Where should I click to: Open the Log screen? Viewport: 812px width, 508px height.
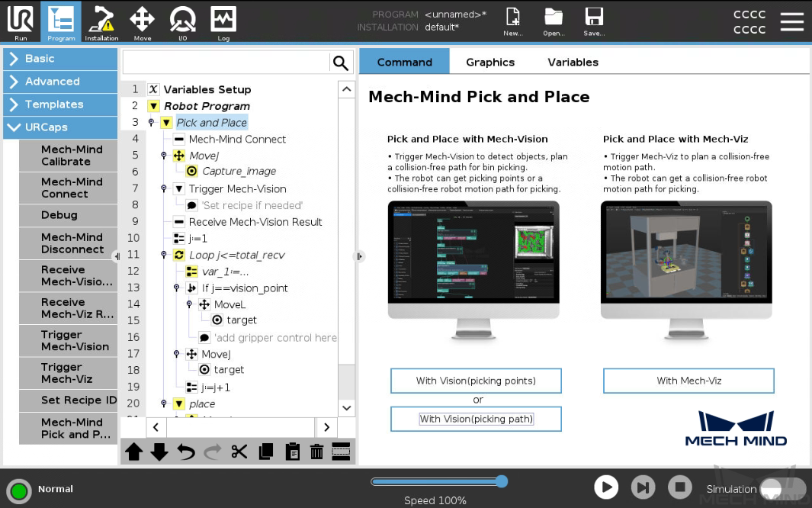223,22
